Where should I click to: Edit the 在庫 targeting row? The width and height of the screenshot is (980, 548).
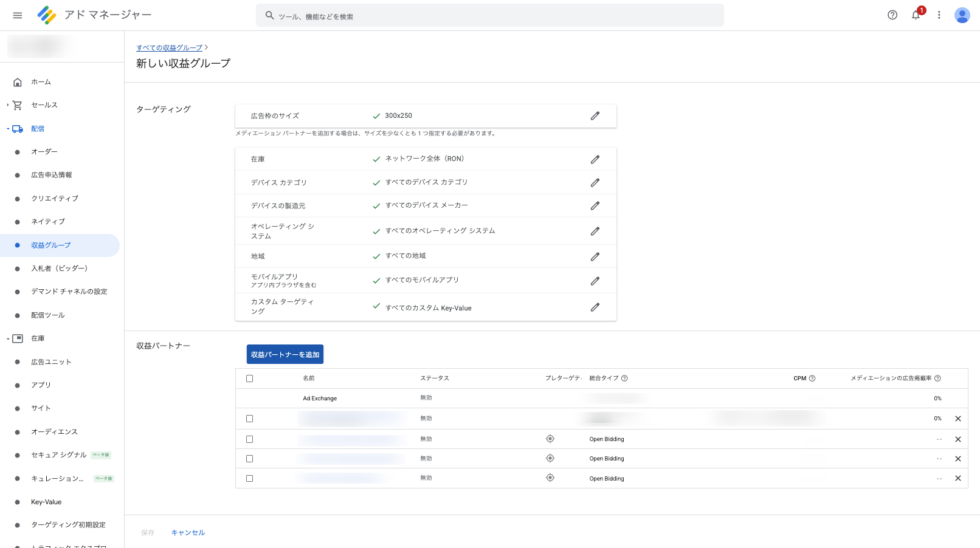[x=595, y=159]
